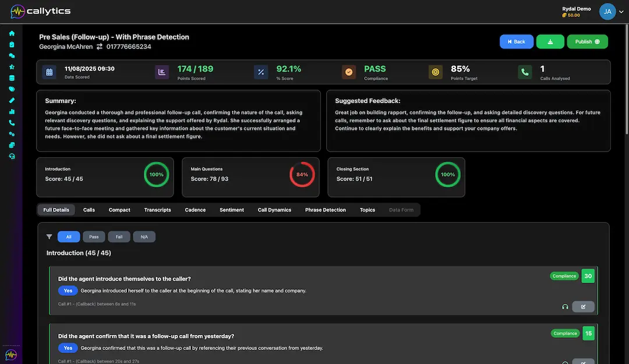Select the star icon in sidebar
The image size is (629, 364).
[12, 66]
